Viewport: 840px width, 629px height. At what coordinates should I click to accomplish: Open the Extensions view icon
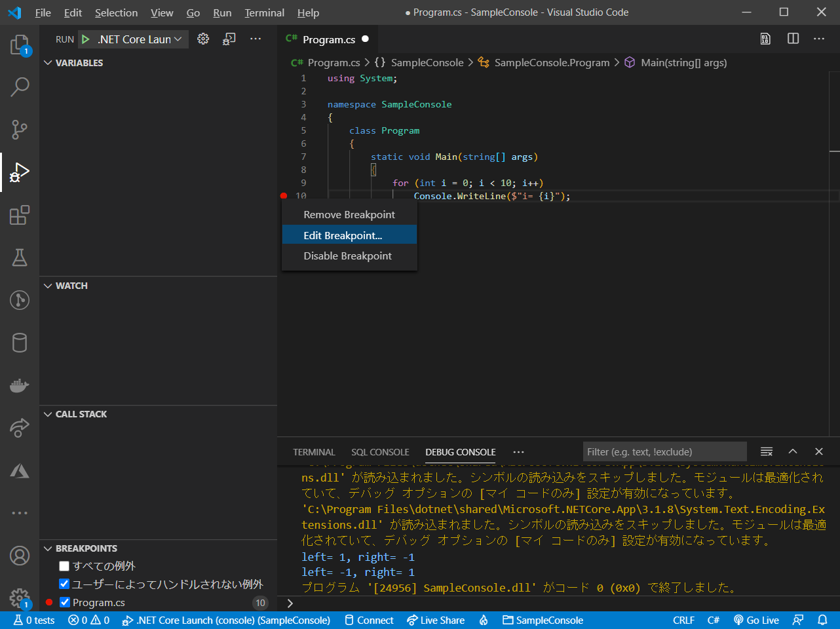[x=20, y=215]
